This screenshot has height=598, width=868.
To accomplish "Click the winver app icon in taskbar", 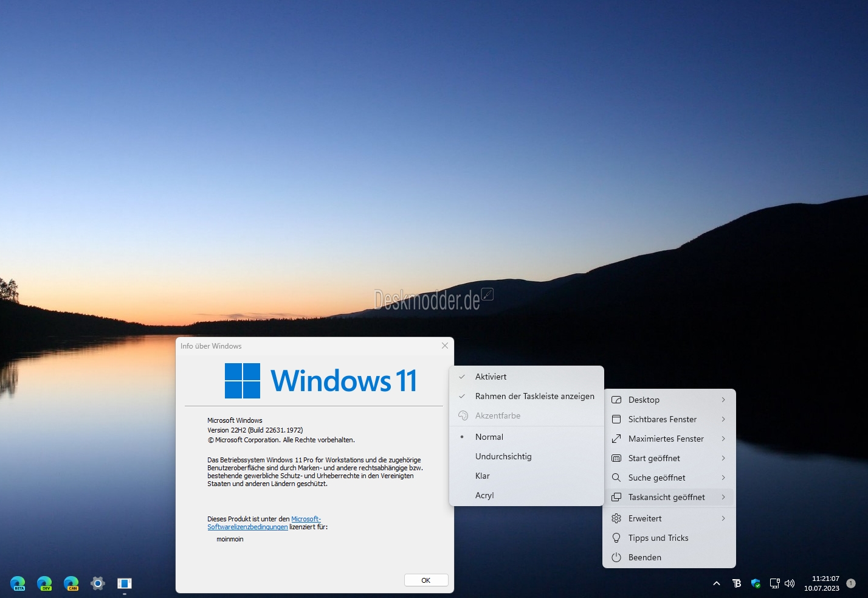I will coord(125,583).
